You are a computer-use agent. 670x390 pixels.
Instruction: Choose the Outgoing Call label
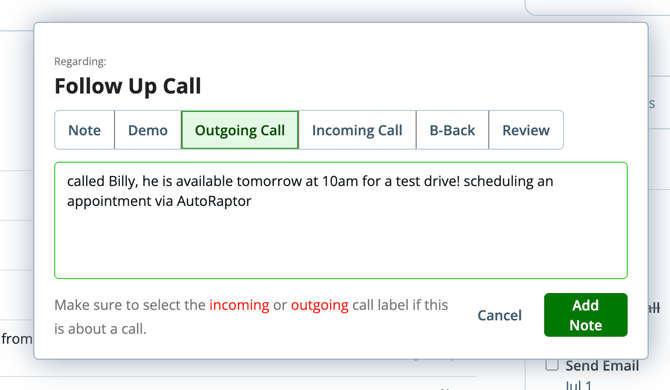pos(240,130)
